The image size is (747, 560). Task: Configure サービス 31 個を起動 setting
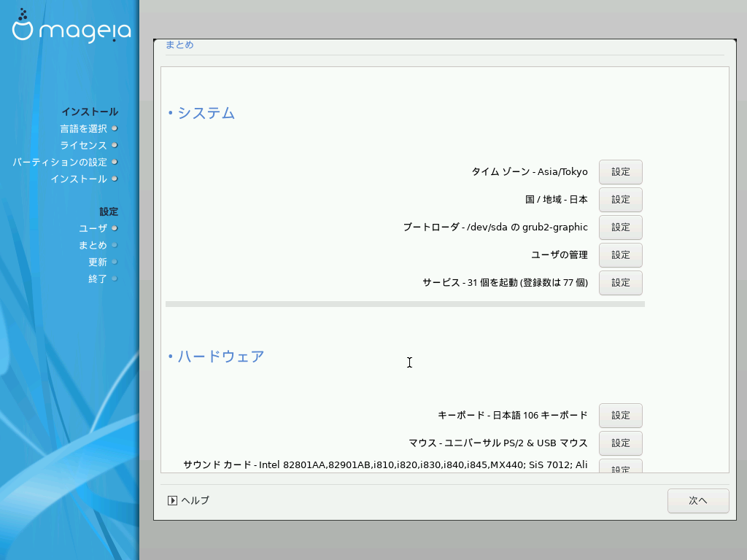point(620,282)
